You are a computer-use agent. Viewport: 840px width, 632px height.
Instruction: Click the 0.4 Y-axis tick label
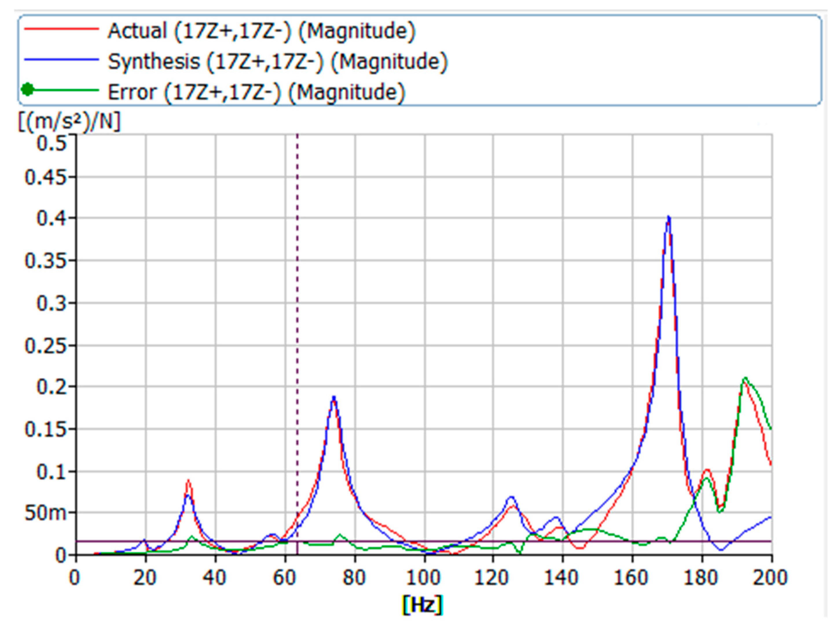click(52, 218)
